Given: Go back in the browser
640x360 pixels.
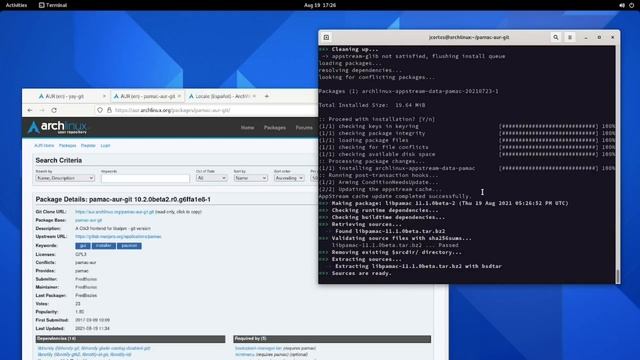Looking at the screenshot, I should (x=30, y=110).
